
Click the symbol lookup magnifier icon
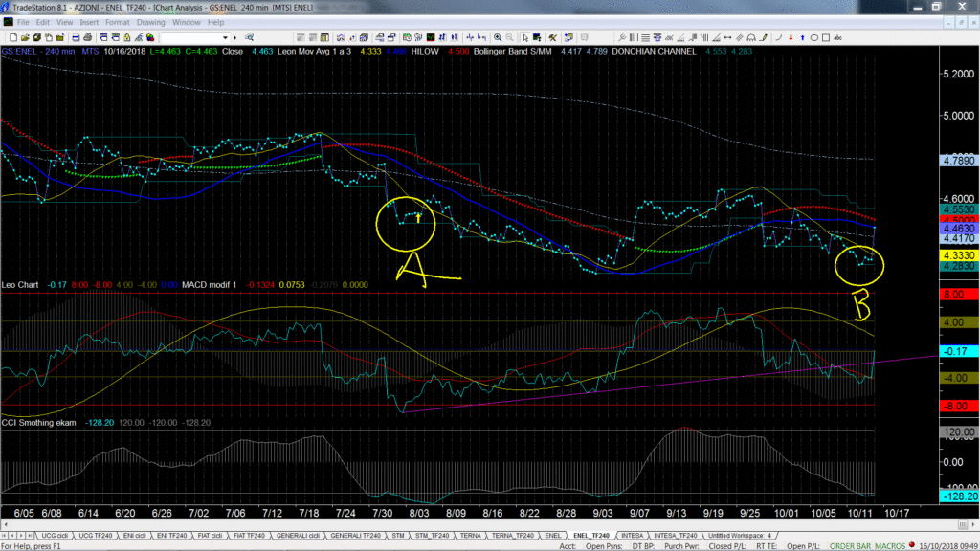pyautogui.click(x=249, y=38)
